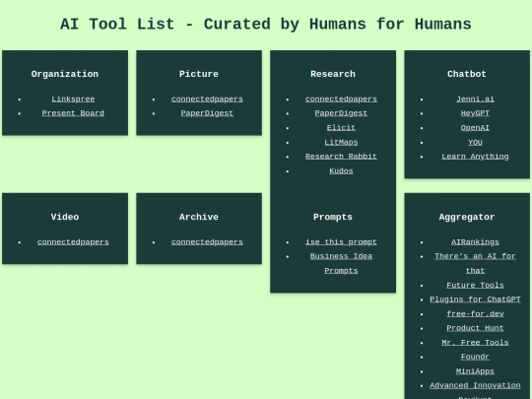Select the Picture card heading
532x399 pixels.
click(x=199, y=74)
